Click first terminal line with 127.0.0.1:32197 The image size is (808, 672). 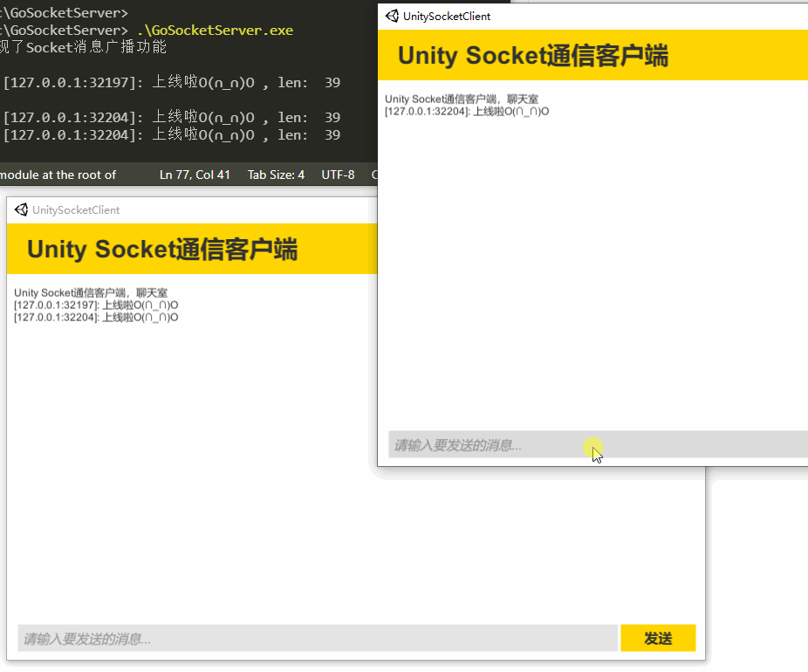pos(172,82)
